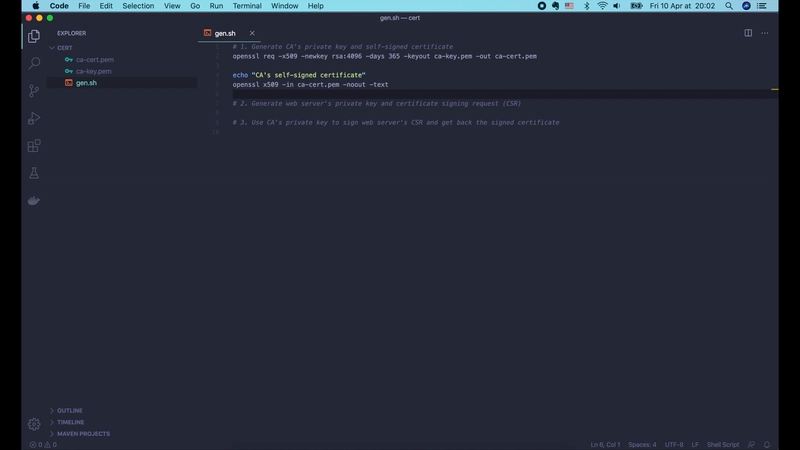Open ca-cert.pem in the Explorer

[95, 60]
